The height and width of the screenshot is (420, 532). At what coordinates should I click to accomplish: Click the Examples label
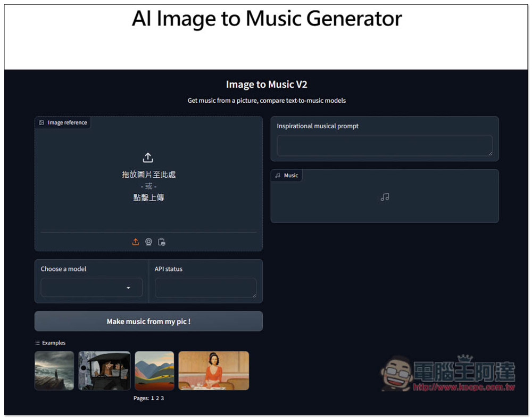click(x=54, y=343)
